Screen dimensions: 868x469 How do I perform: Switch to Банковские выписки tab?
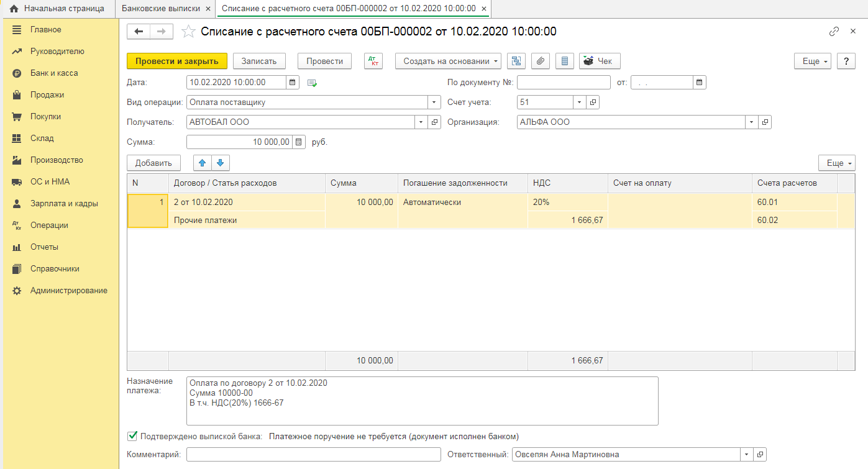[x=161, y=9]
